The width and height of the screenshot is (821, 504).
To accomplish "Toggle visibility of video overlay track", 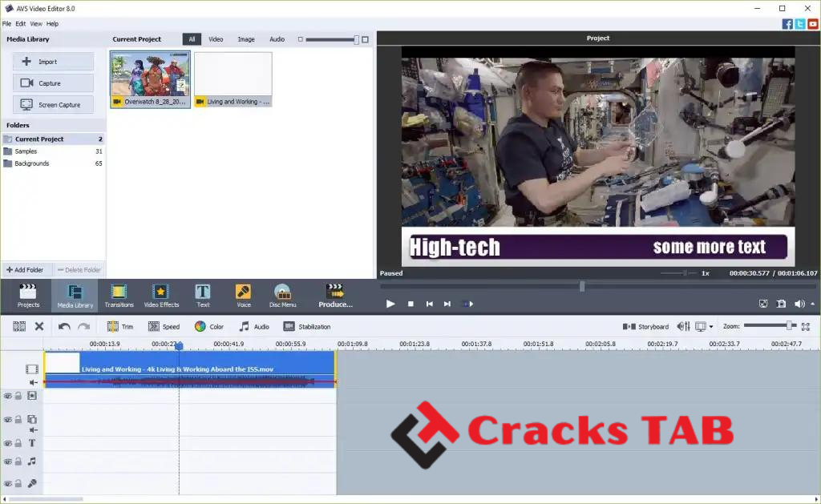I will (x=8, y=420).
